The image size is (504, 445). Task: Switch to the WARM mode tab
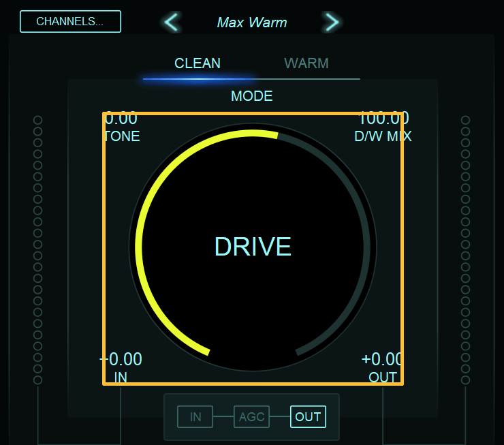(x=306, y=63)
